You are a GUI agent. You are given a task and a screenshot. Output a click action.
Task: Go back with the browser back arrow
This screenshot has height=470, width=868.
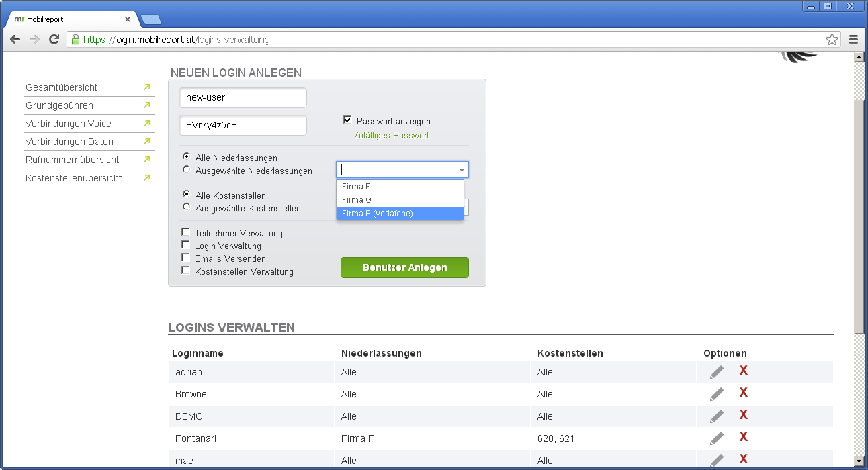15,40
